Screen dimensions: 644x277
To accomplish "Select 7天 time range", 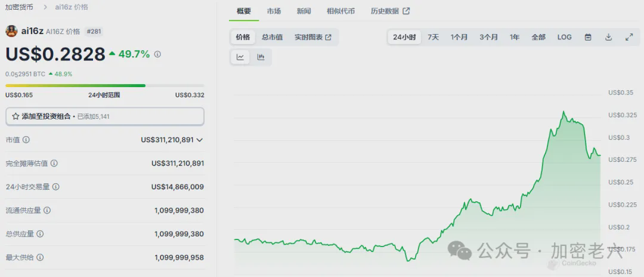I will (x=434, y=37).
